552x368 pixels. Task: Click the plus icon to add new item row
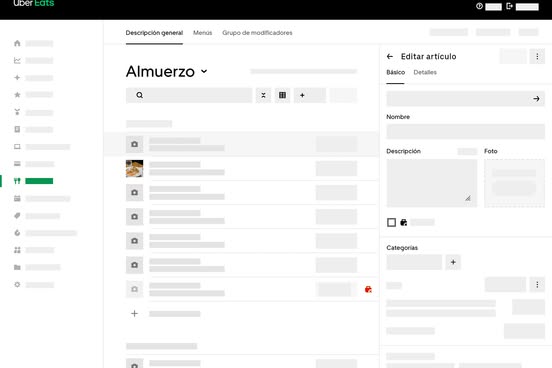134,313
